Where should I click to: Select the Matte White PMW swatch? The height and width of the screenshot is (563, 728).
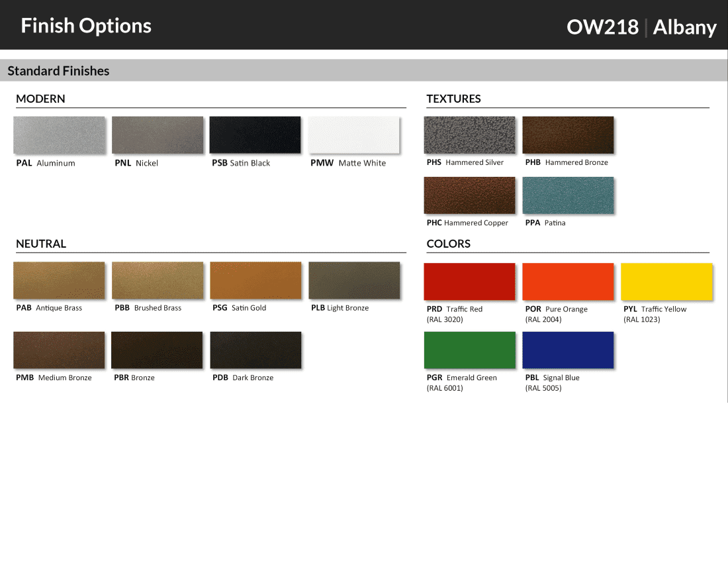(x=354, y=135)
